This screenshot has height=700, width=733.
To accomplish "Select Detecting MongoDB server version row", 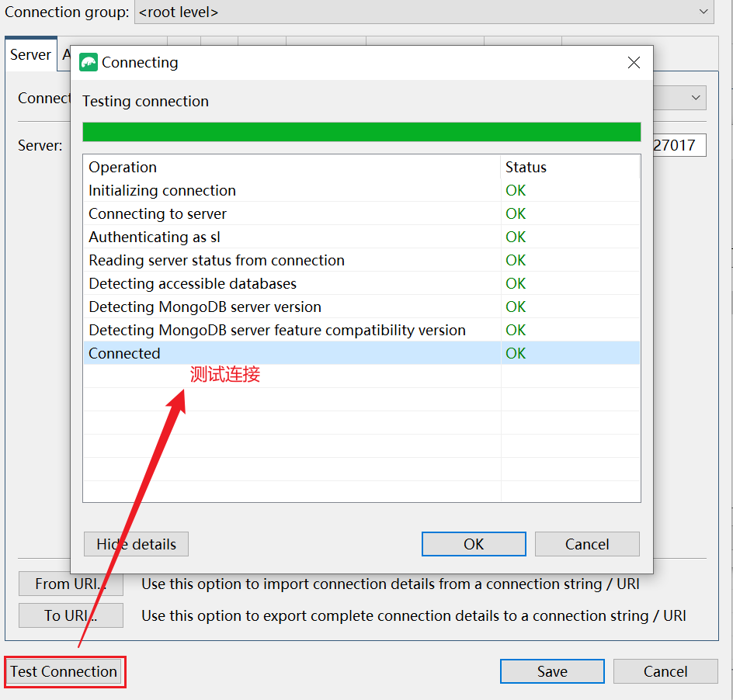I will 361,307.
